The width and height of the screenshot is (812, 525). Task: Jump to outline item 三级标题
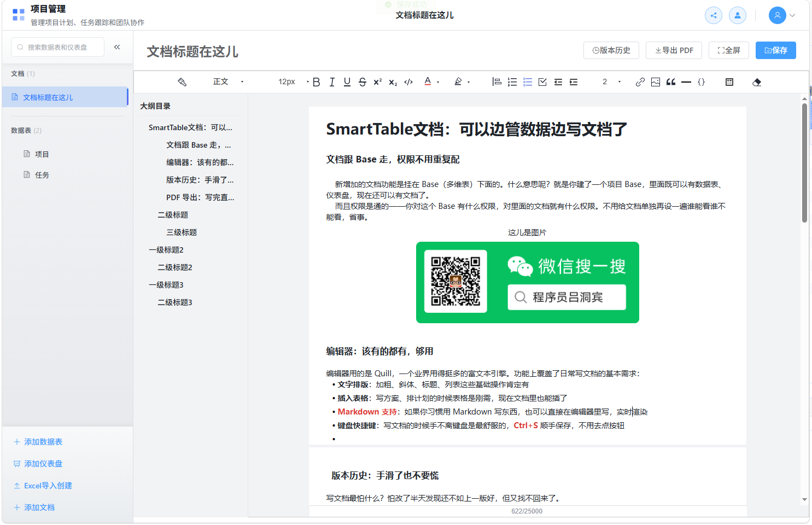tap(182, 232)
